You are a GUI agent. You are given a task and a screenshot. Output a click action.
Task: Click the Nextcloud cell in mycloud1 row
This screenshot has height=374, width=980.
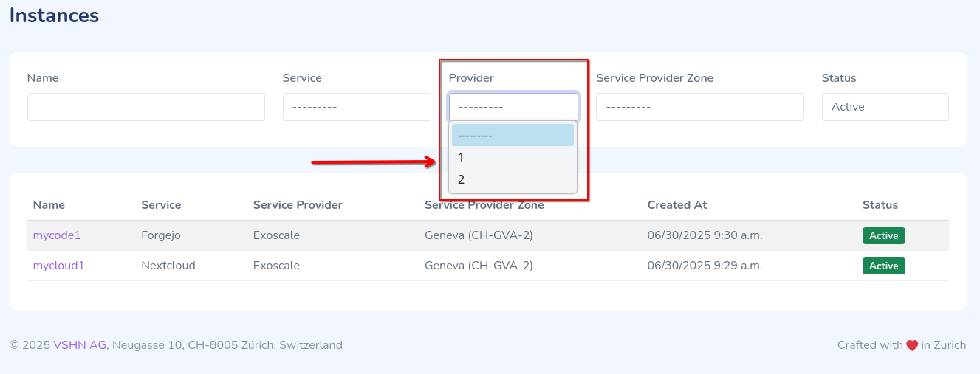(168, 266)
